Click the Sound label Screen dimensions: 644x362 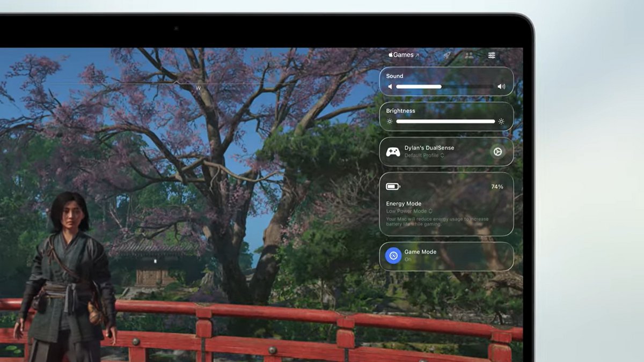[x=394, y=76]
